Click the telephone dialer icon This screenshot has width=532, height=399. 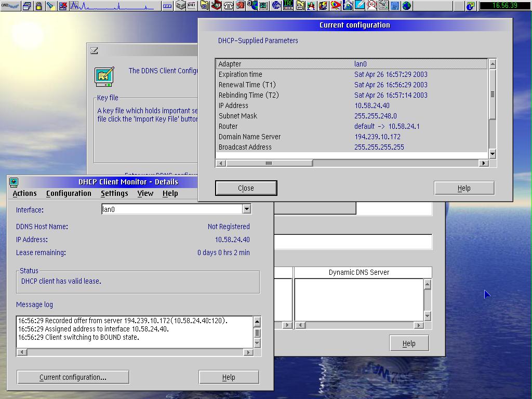click(229, 6)
